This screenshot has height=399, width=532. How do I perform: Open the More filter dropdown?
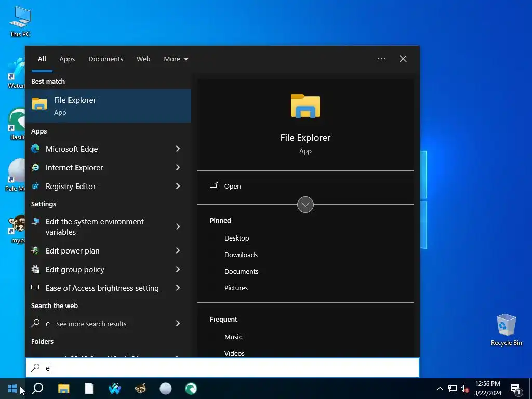[x=176, y=59]
